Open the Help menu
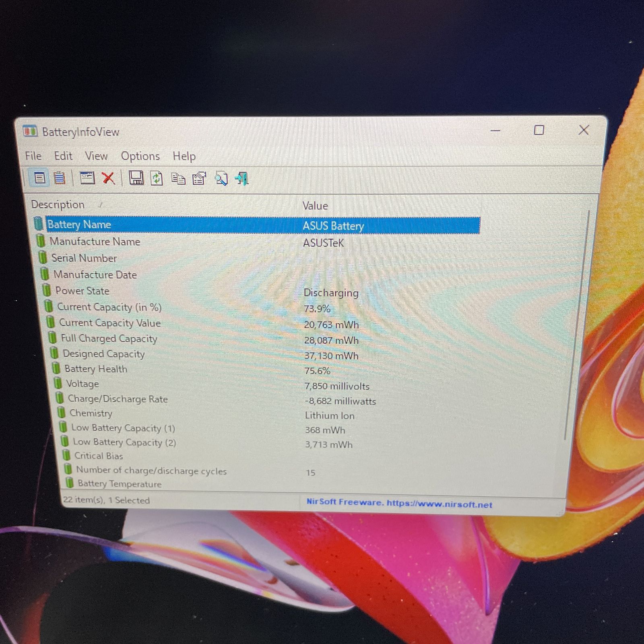 coord(184,156)
